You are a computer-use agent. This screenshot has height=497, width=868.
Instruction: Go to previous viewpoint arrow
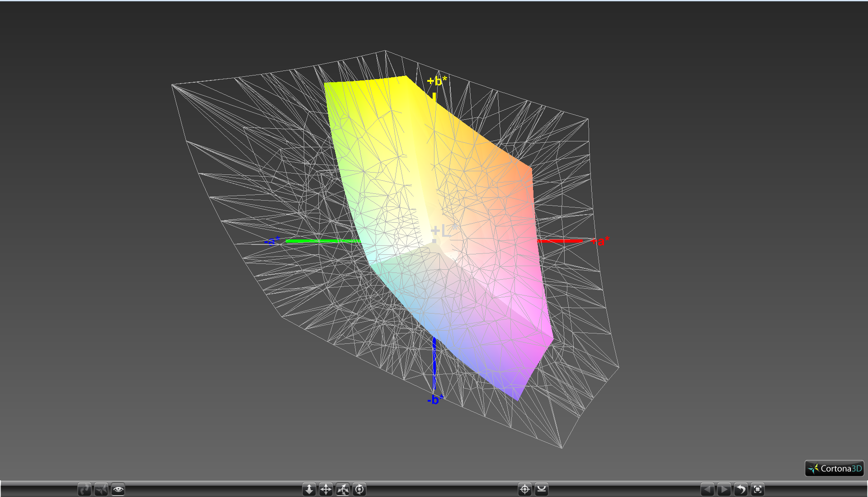(x=708, y=489)
